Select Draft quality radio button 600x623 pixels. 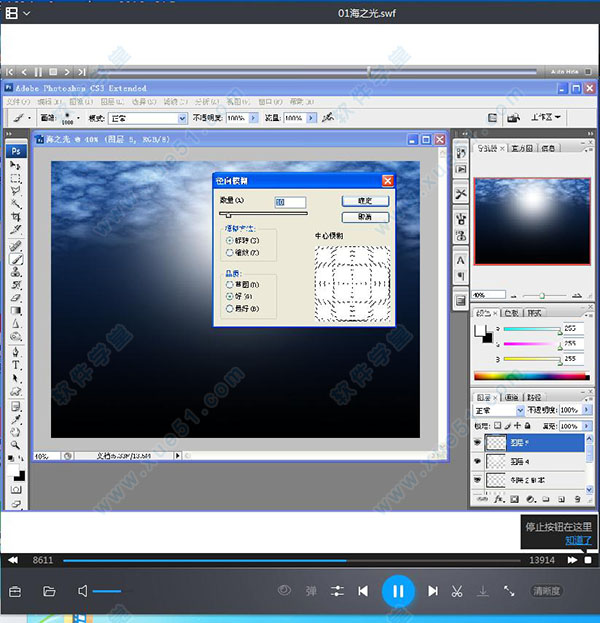[x=229, y=284]
